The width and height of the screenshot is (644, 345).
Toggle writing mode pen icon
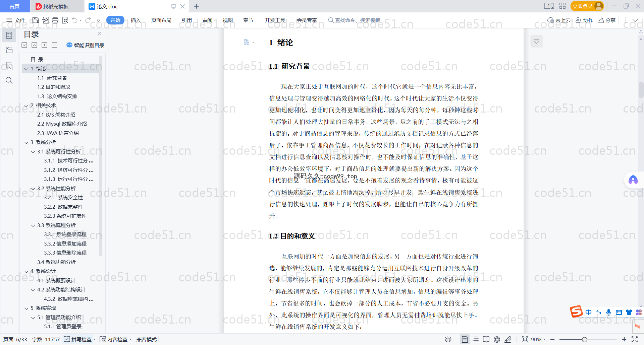pyautogui.click(x=508, y=339)
